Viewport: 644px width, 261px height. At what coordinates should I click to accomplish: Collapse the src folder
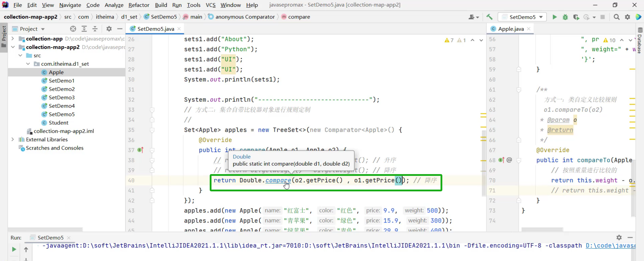(x=20, y=55)
